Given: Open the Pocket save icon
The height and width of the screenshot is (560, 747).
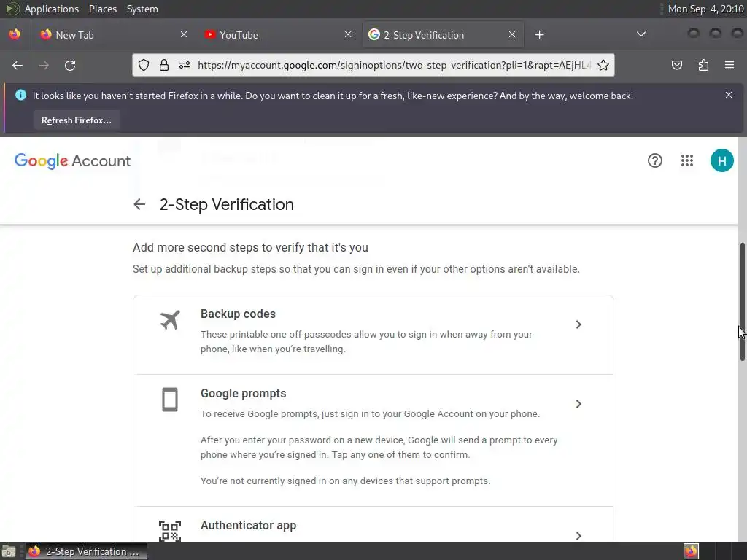Looking at the screenshot, I should (676, 65).
